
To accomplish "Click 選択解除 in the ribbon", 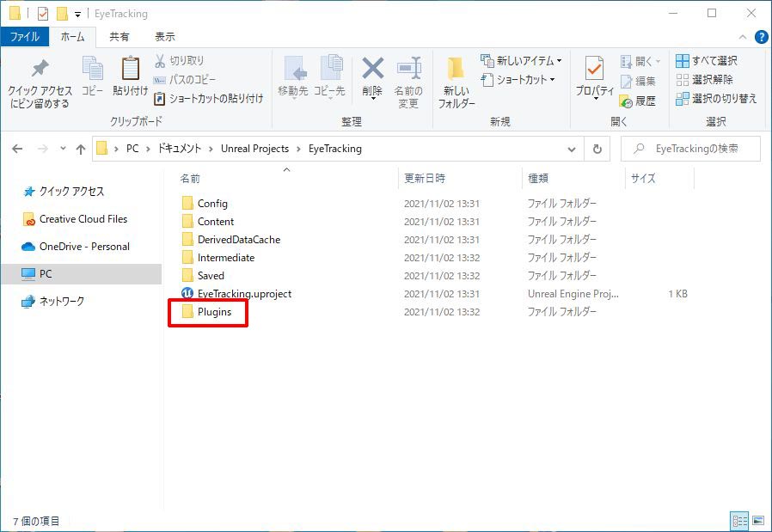I will tap(705, 79).
